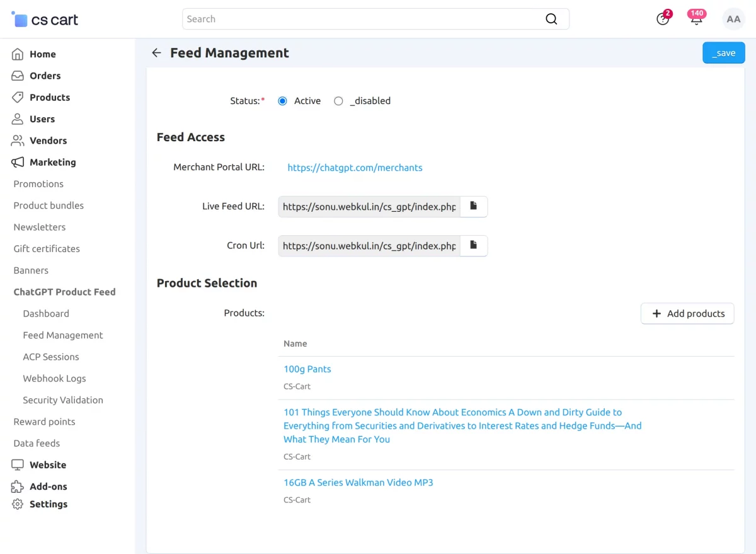Open Data feeds

(x=37, y=443)
